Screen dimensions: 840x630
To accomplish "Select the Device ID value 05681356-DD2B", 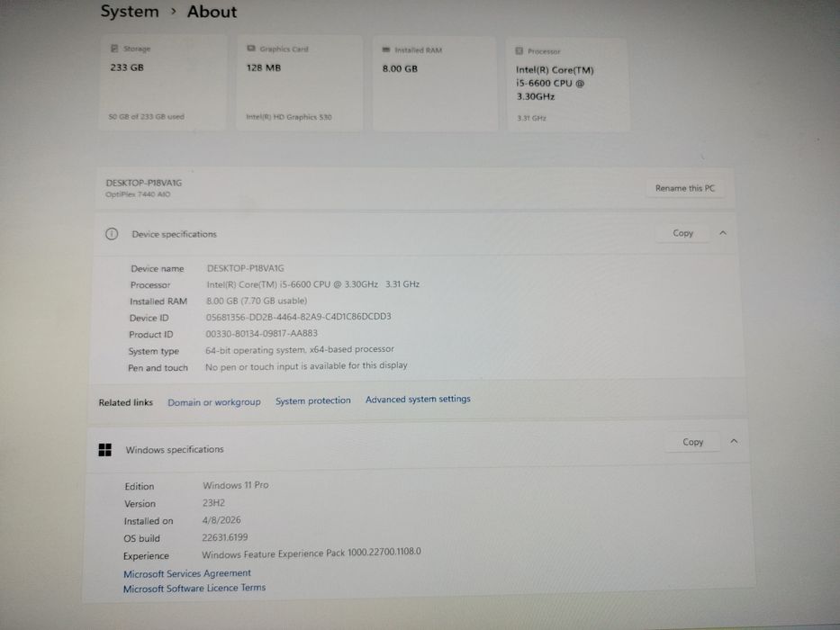I will pos(298,317).
